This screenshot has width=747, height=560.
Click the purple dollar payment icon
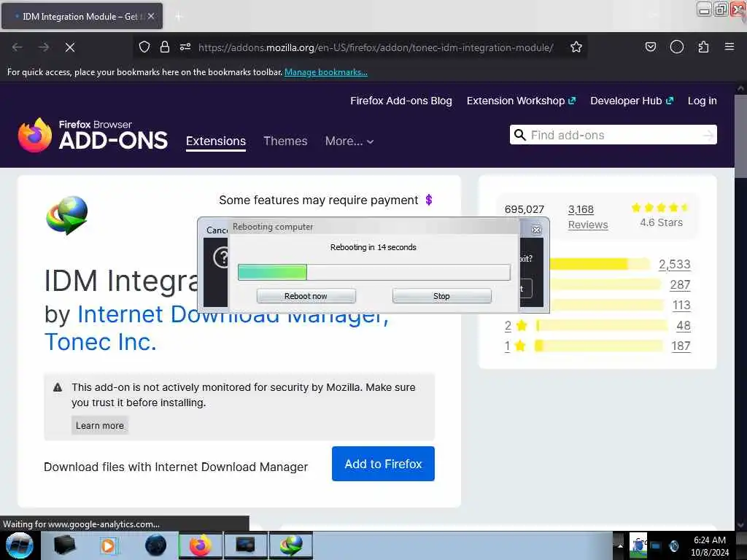[429, 200]
